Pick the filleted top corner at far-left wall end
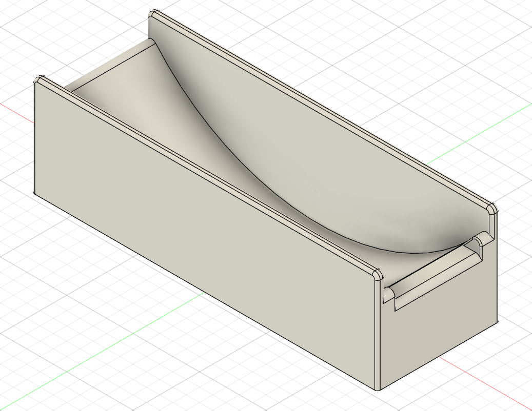The width and height of the screenshot is (532, 411). (153, 13)
